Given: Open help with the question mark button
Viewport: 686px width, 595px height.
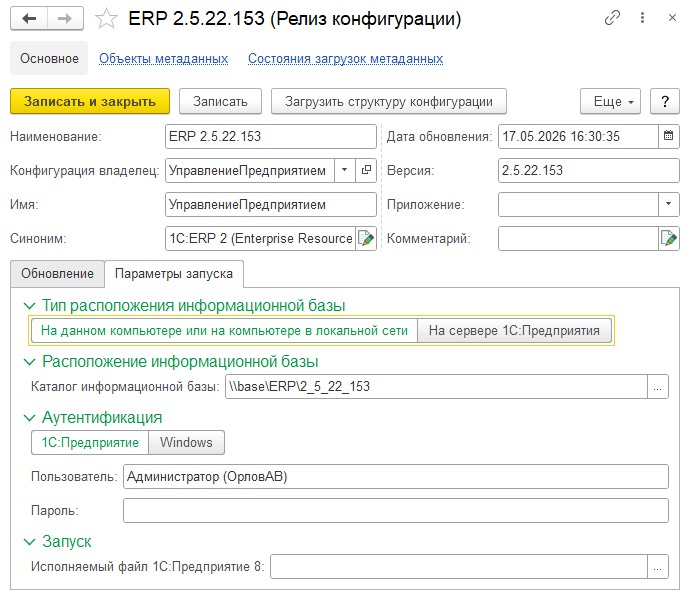Looking at the screenshot, I should coord(665,102).
